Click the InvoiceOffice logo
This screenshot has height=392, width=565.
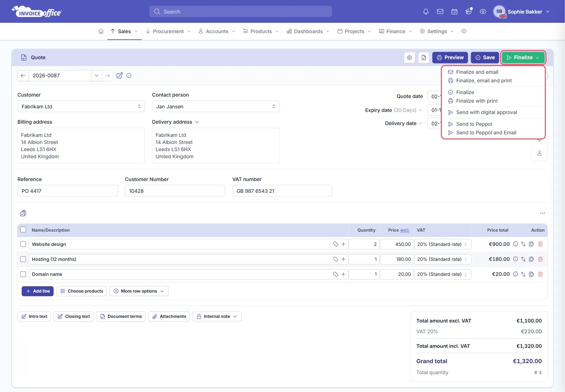pyautogui.click(x=37, y=12)
